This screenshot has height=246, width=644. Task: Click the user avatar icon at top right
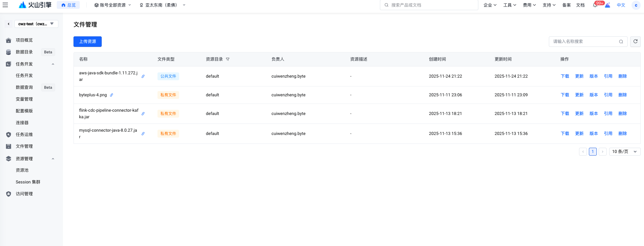click(x=636, y=5)
